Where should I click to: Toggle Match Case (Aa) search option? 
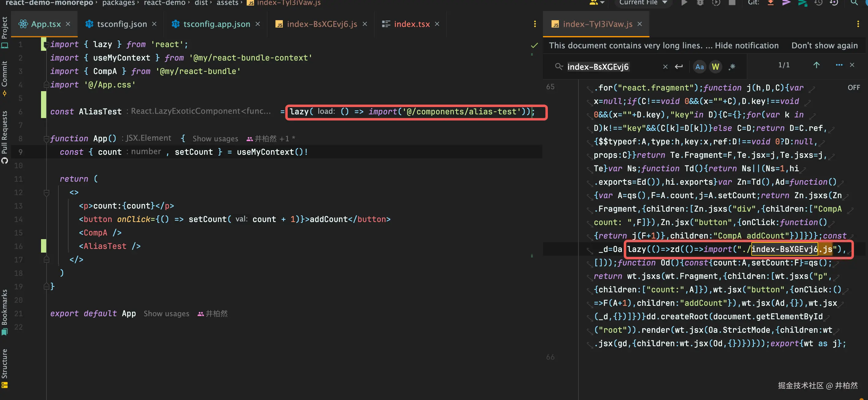pos(700,67)
